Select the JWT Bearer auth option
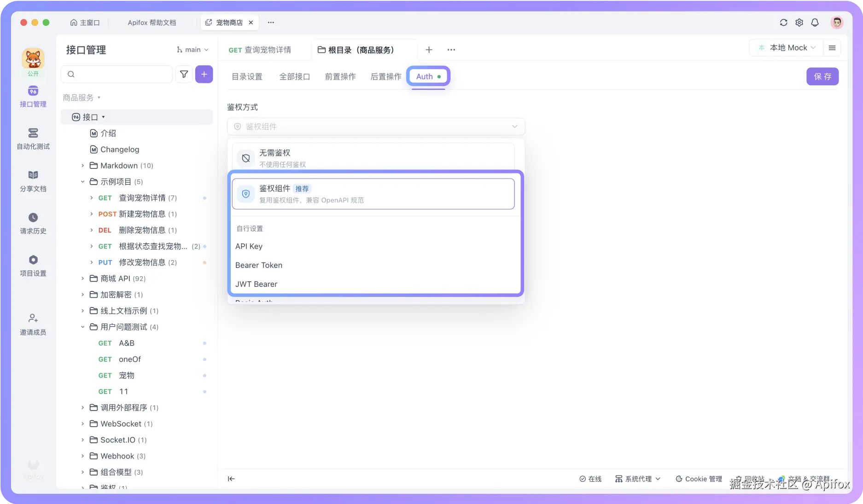The image size is (863, 504). 257,284
